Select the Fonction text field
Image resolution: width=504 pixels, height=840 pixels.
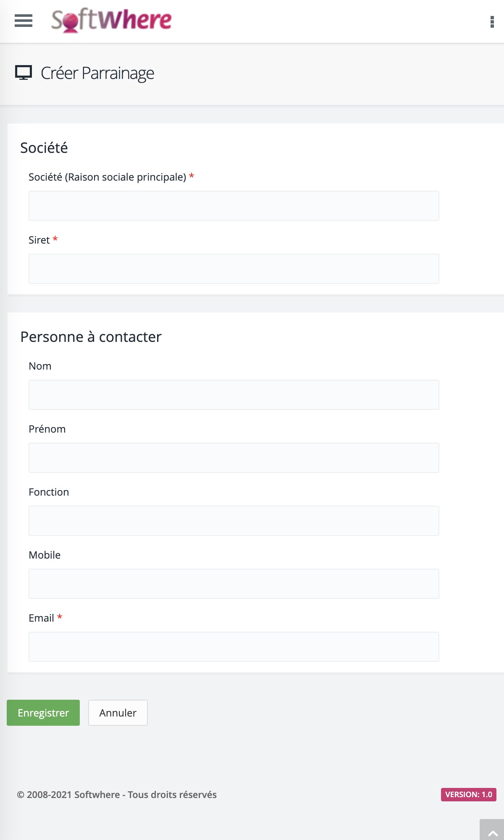[234, 521]
